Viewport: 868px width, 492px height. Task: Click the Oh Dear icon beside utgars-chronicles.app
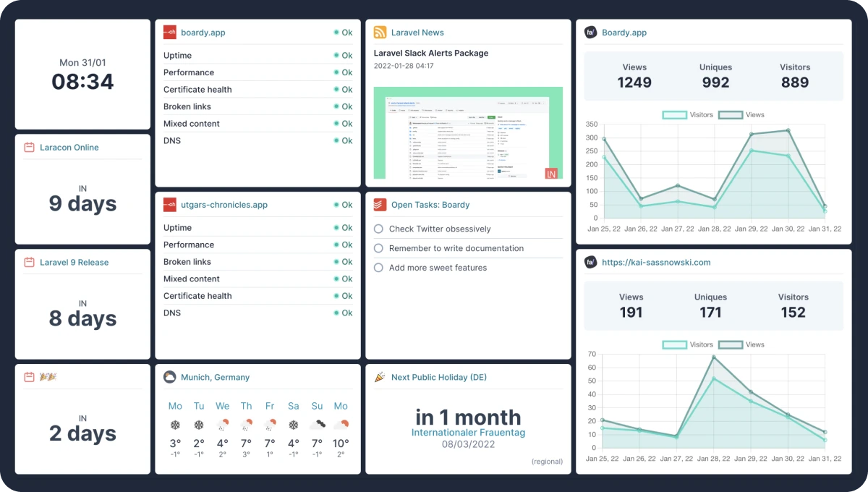(x=170, y=205)
